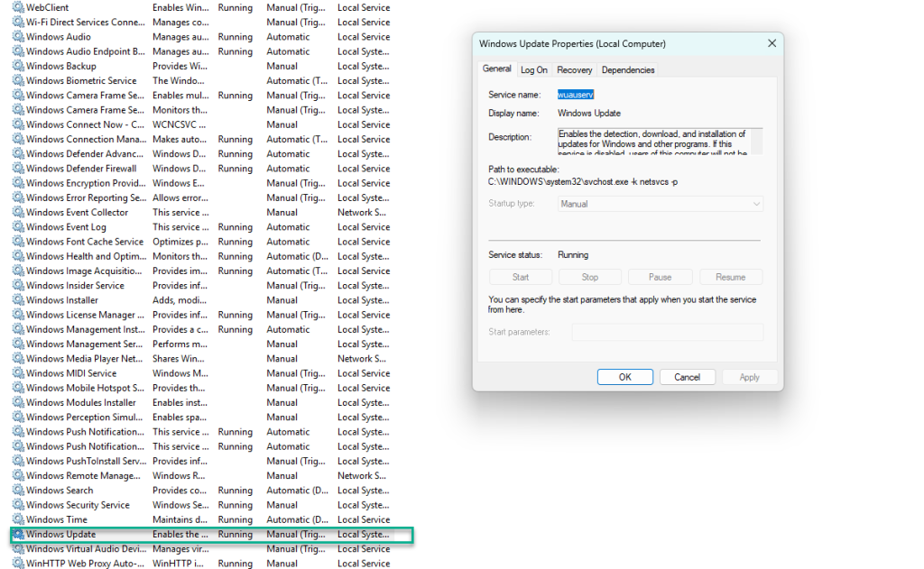The image size is (924, 569).
Task: Open the Recovery tab
Action: [575, 69]
